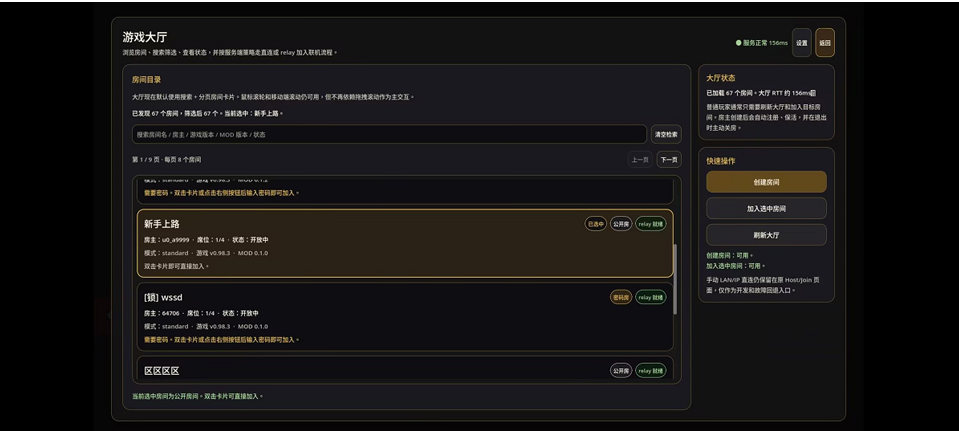The width and height of the screenshot is (959, 431).
Task: Click the relay 就绪 badge on 新手上路
Action: (x=650, y=224)
